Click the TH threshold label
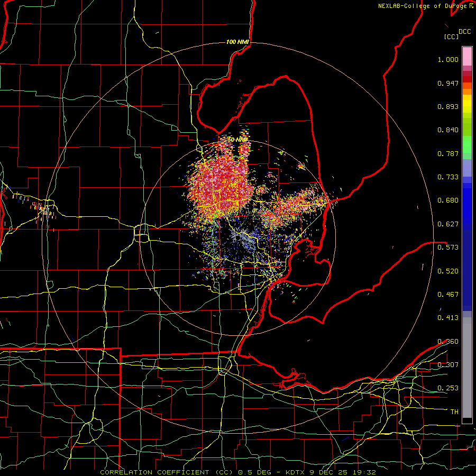The height and width of the screenshot is (476, 476). coord(454,412)
